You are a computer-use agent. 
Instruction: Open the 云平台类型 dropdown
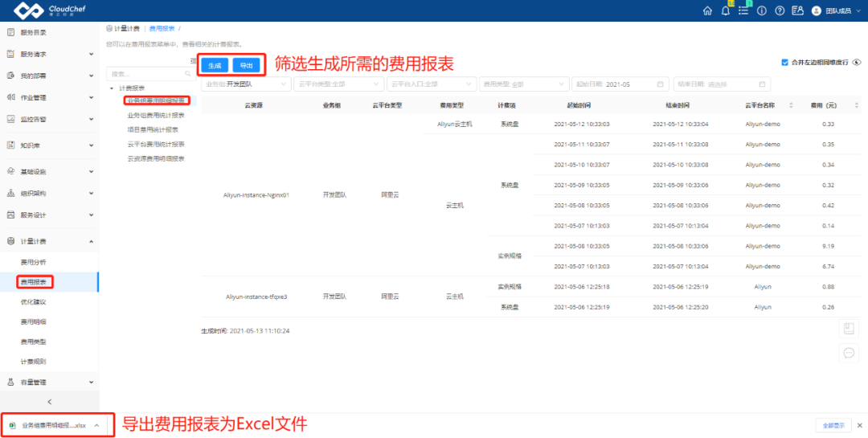338,84
